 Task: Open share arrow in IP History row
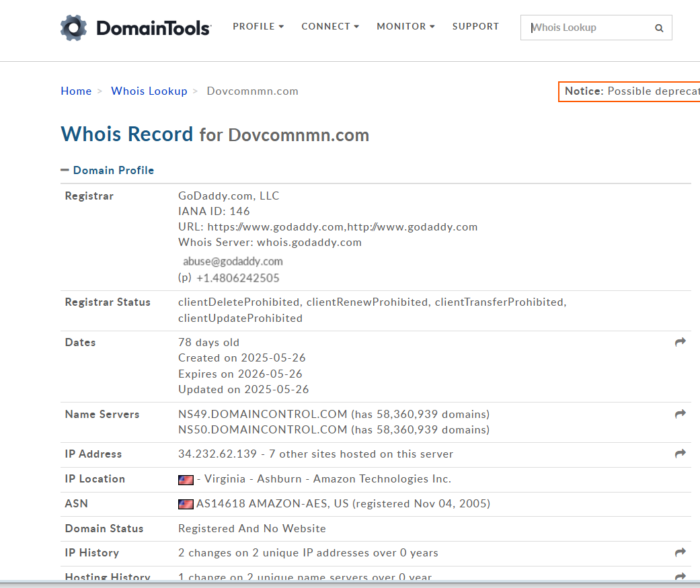click(x=680, y=553)
